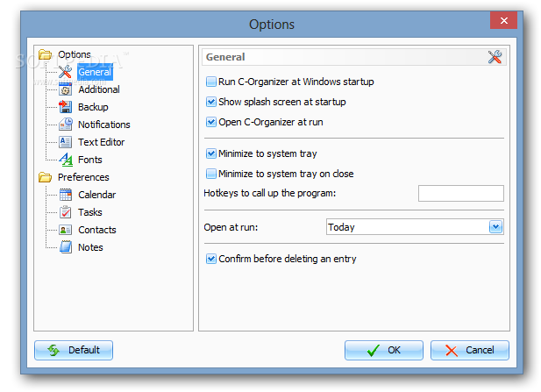Open the Contacts preferences
Viewport: 541px width, 392px height.
click(x=97, y=230)
